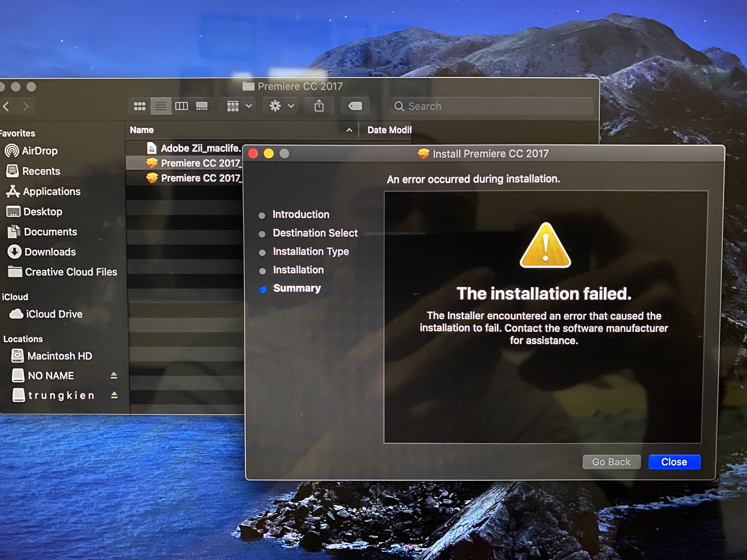Go forward in Finder navigation

coord(26,107)
